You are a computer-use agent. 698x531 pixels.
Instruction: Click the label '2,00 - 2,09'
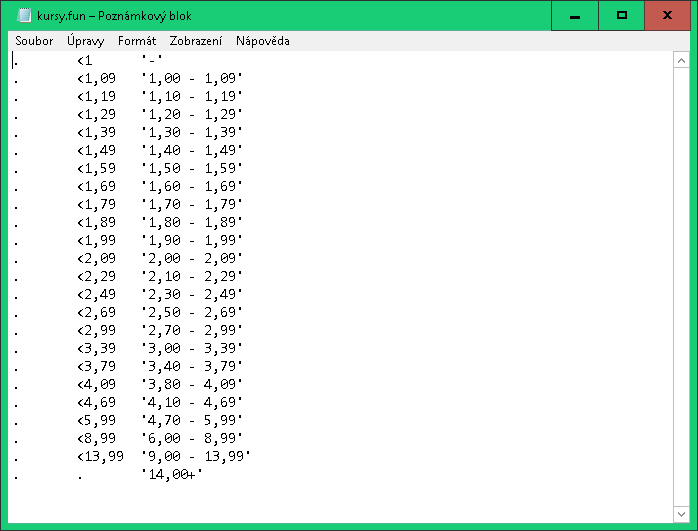pyautogui.click(x=192, y=259)
